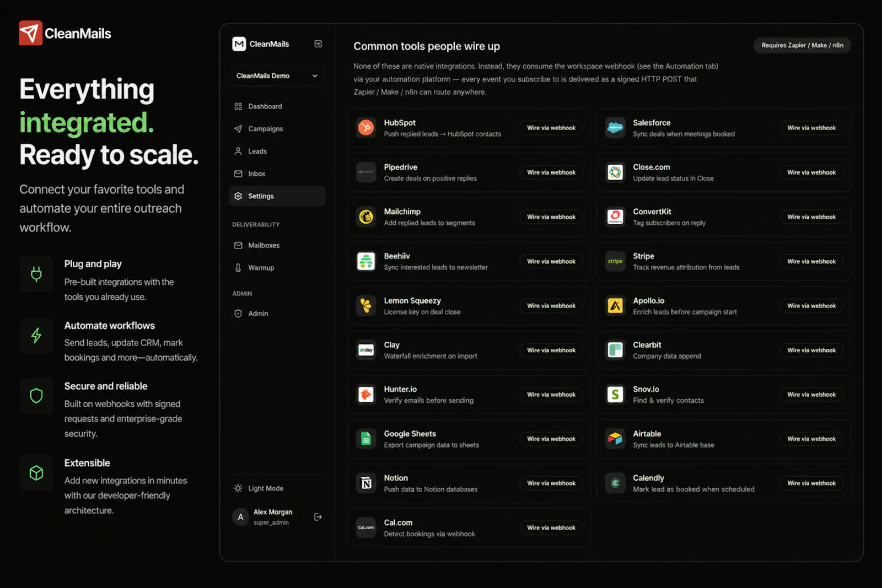The height and width of the screenshot is (588, 882).
Task: Open the Inbox page
Action: tap(277, 174)
